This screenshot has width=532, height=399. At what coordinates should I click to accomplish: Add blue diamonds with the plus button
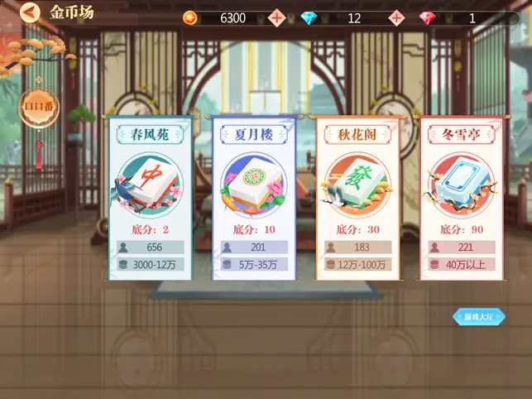[396, 17]
